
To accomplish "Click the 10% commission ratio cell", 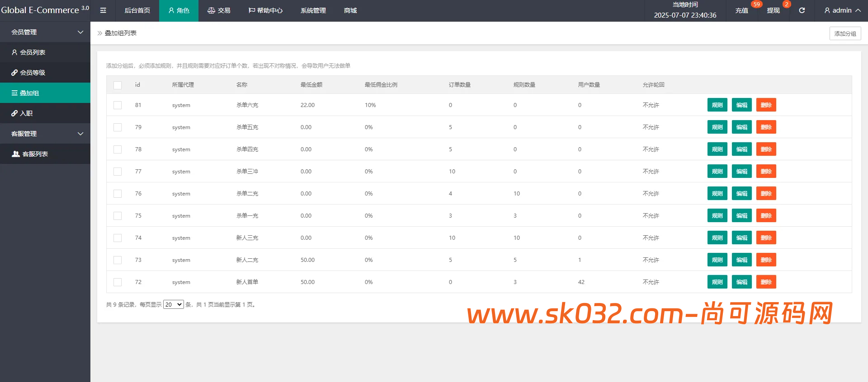I will pyautogui.click(x=370, y=105).
